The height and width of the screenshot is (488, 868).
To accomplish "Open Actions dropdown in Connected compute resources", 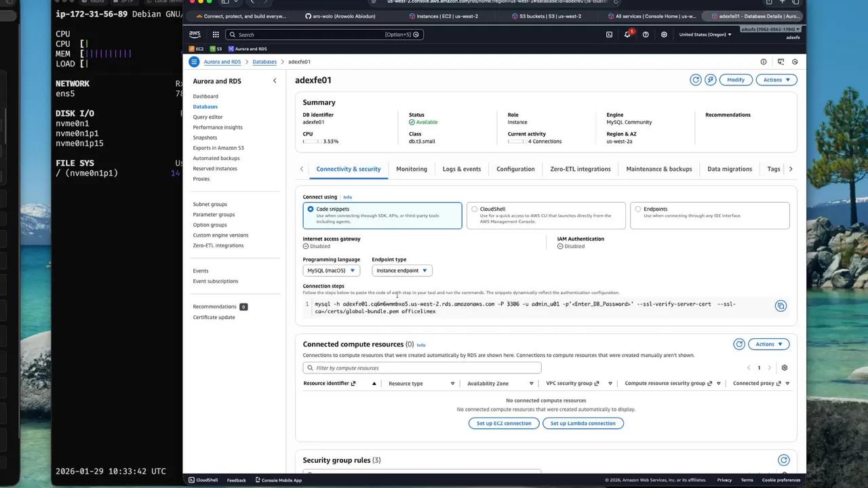I will (768, 344).
